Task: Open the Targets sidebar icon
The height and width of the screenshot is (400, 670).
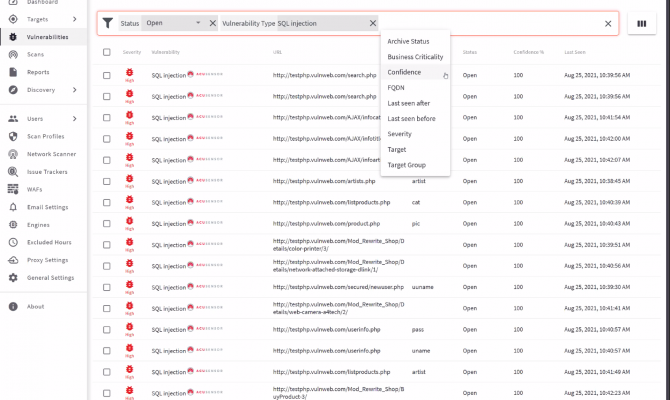Action: 13,19
